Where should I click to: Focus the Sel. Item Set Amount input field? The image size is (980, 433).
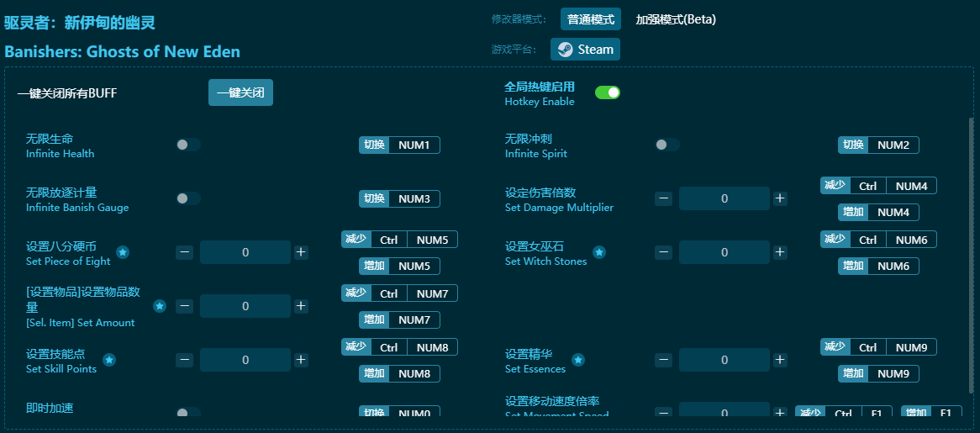245,306
